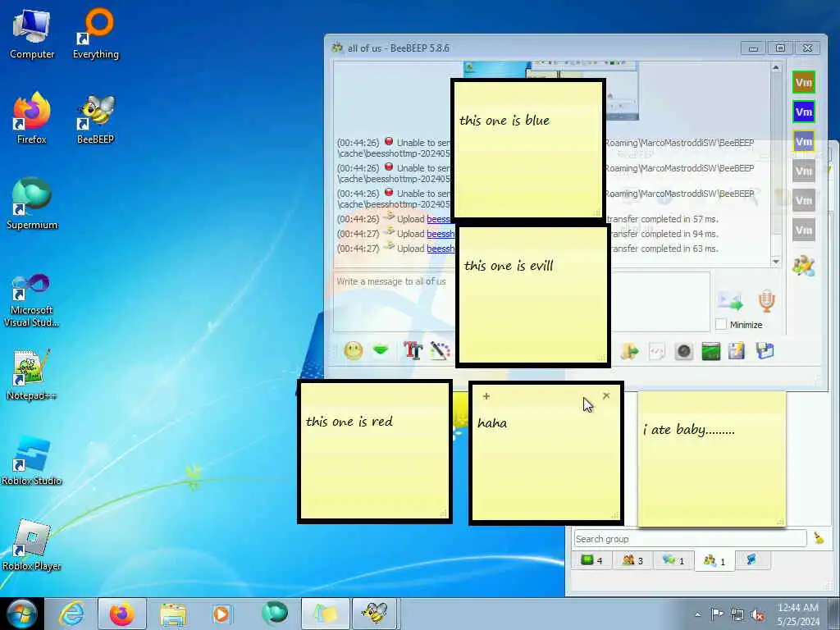The height and width of the screenshot is (630, 840).
Task: Click the group members icon below Vm avatars
Action: tap(804, 265)
